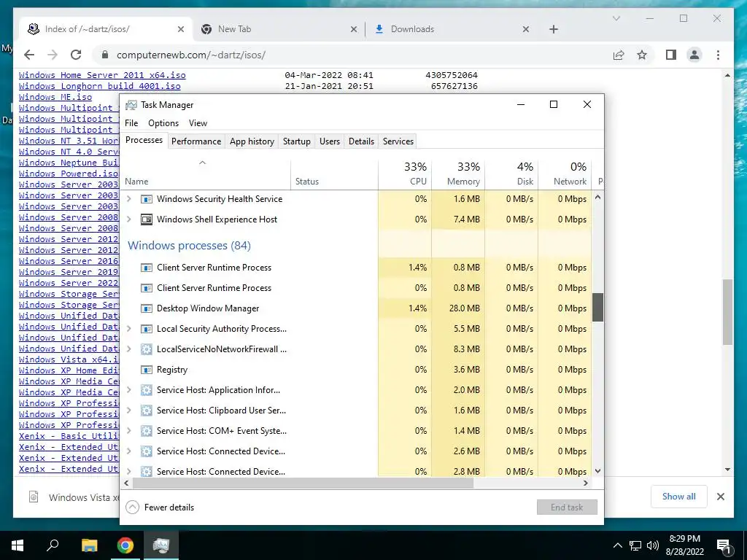This screenshot has height=560, width=747.
Task: Click Desktop Window Manager process icon
Action: pos(146,308)
